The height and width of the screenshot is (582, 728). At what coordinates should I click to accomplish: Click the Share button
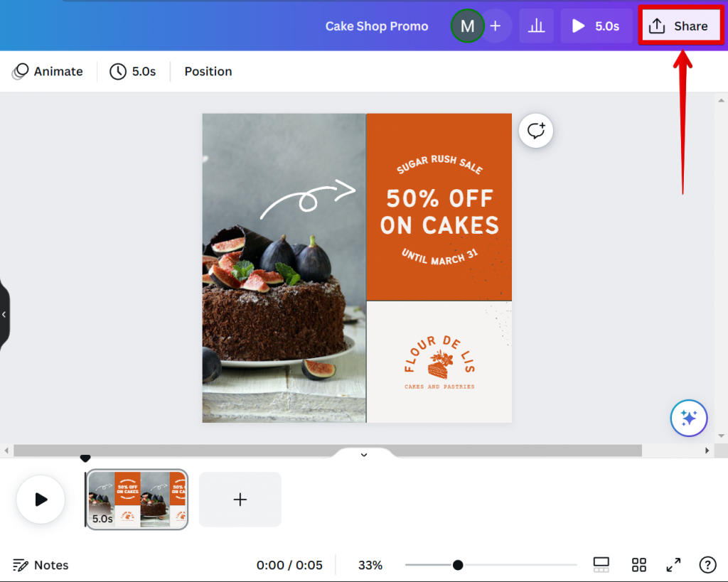tap(680, 26)
